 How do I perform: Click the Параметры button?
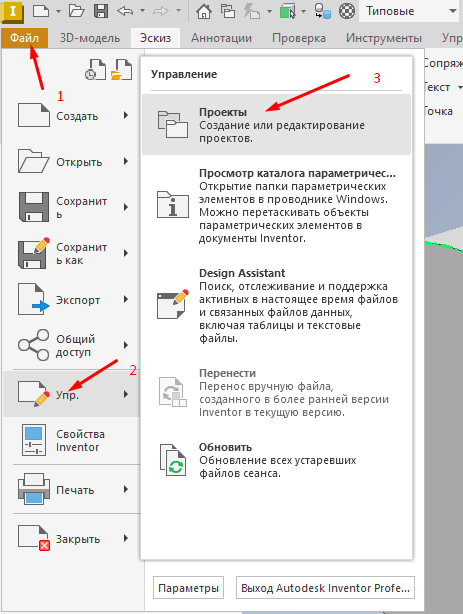click(x=188, y=588)
